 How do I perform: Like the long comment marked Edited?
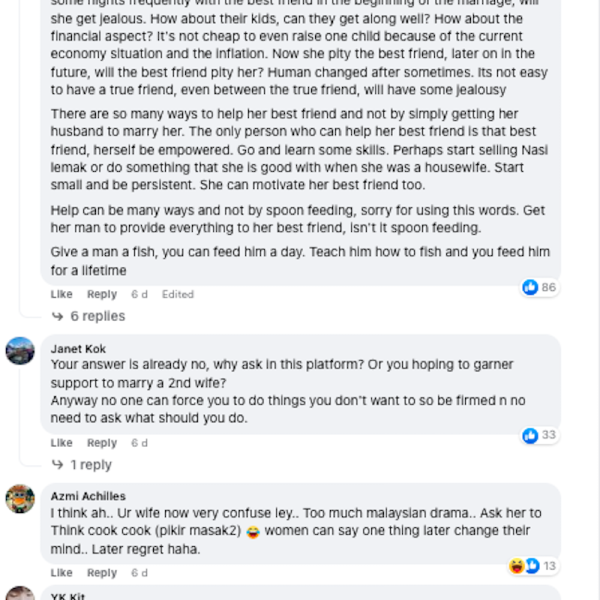61,294
